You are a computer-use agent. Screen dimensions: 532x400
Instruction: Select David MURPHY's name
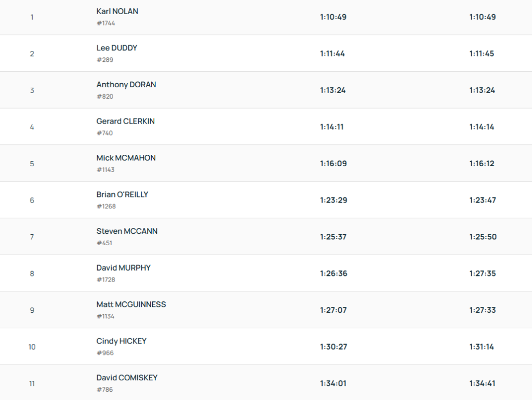[124, 268]
